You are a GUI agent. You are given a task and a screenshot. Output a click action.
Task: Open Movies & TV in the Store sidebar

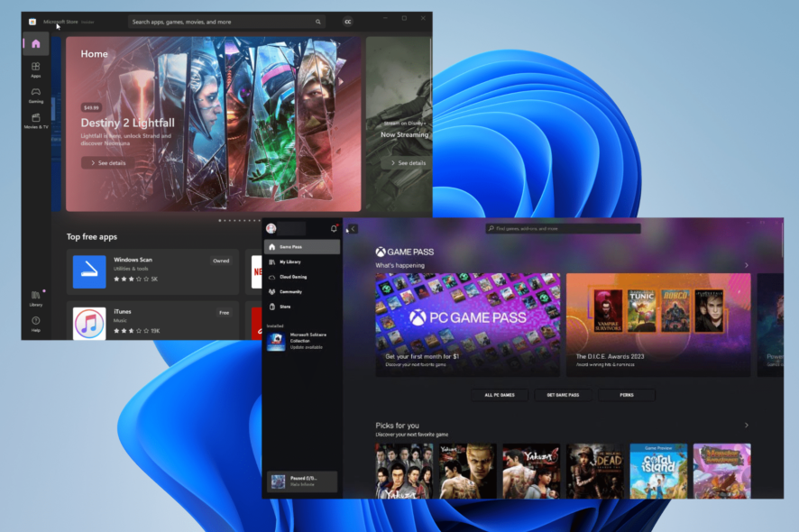click(x=36, y=121)
